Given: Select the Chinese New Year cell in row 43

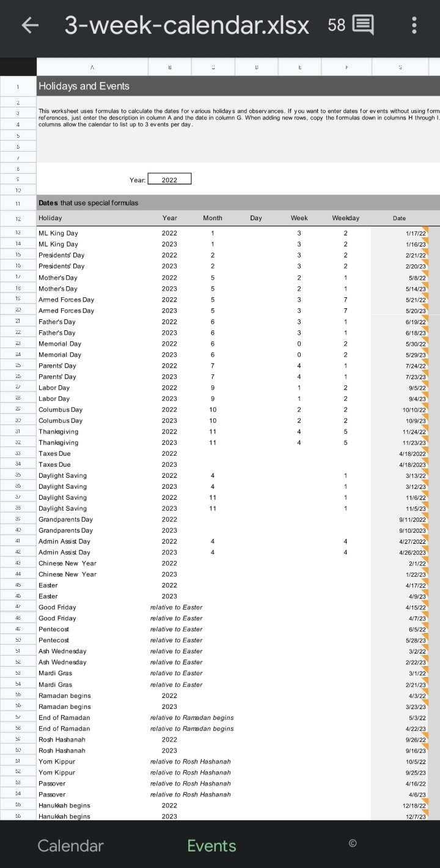Looking at the screenshot, I should coord(92,563).
